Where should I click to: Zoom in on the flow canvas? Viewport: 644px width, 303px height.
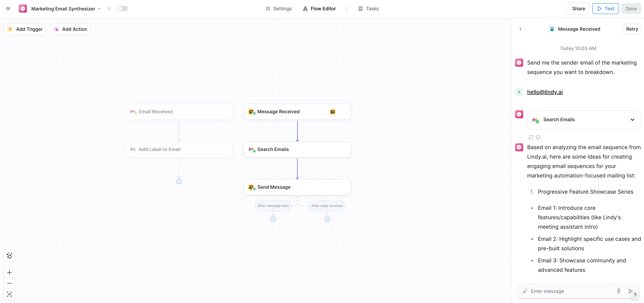pyautogui.click(x=9, y=272)
